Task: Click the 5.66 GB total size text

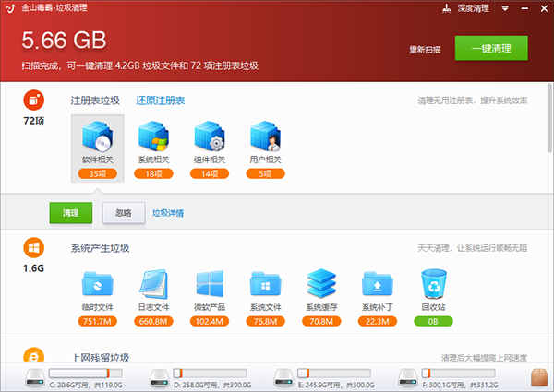Action: pyautogui.click(x=64, y=40)
